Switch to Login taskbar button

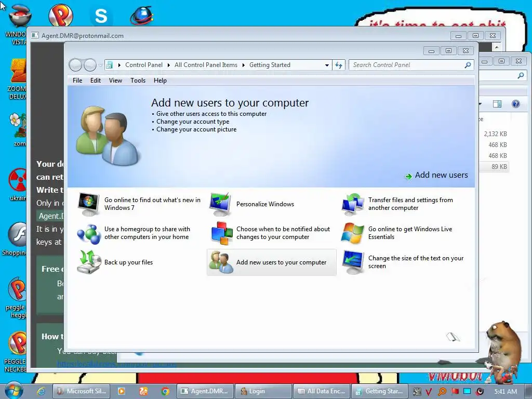[x=263, y=391]
